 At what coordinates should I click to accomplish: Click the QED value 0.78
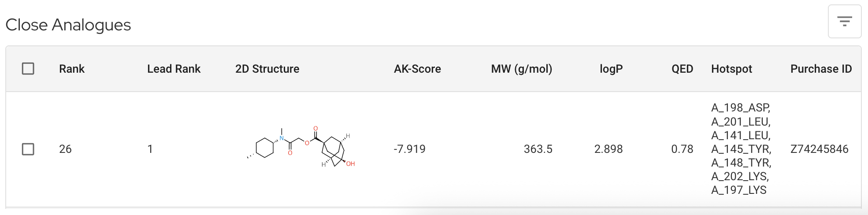[682, 149]
